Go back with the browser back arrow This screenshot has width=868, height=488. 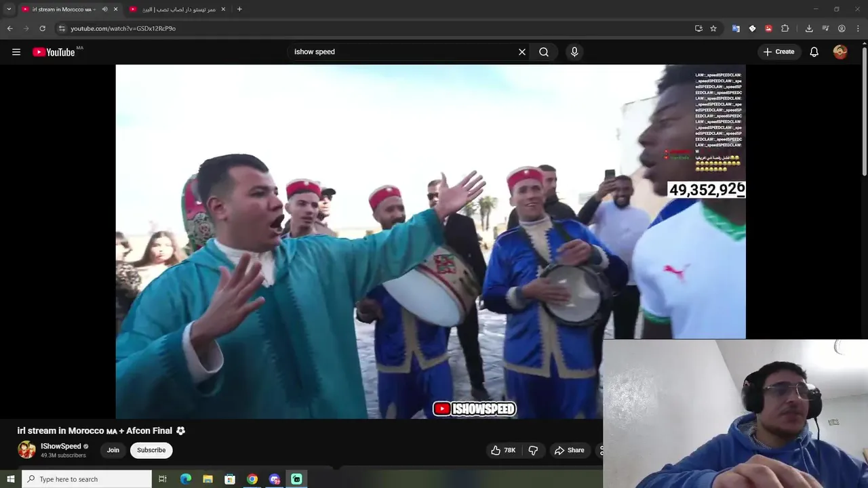(x=9, y=28)
